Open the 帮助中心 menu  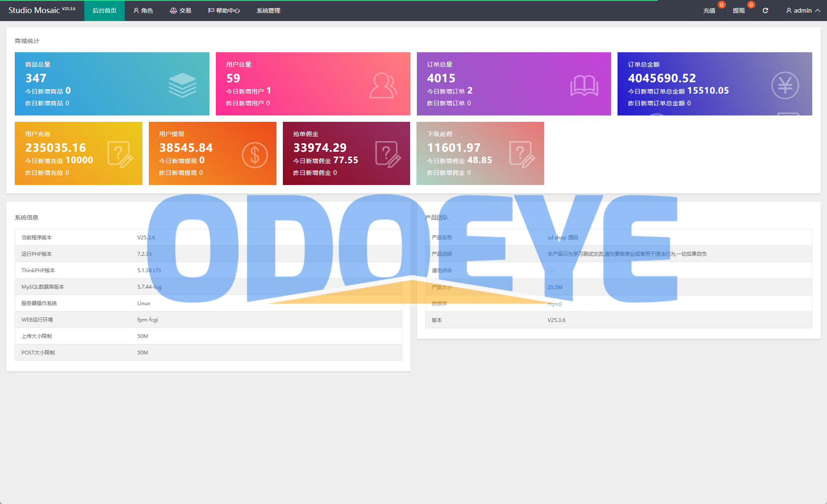point(224,11)
